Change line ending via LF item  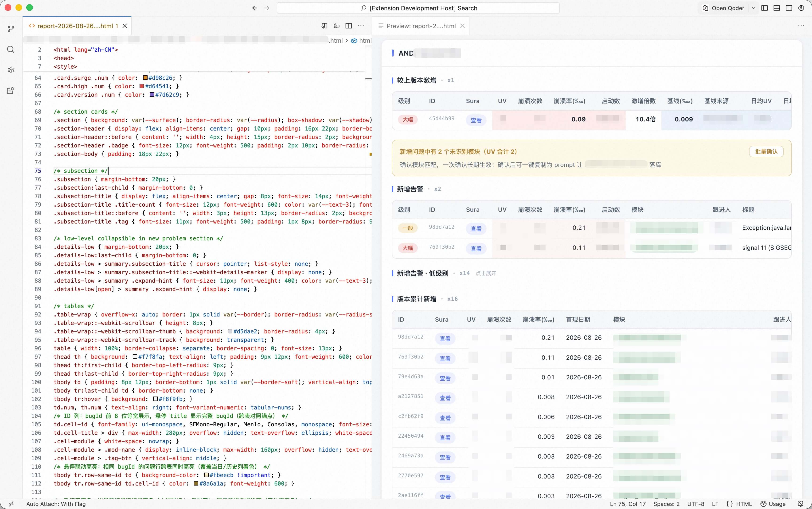tap(715, 504)
